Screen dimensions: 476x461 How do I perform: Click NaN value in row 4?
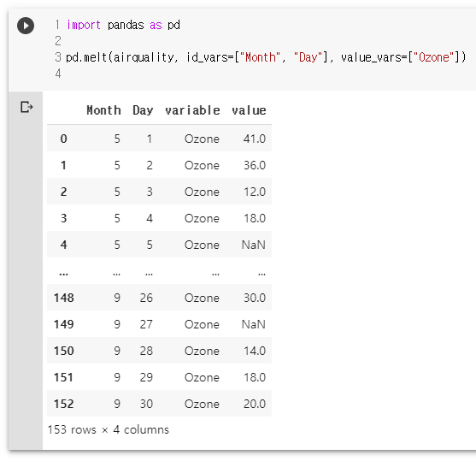(x=254, y=245)
